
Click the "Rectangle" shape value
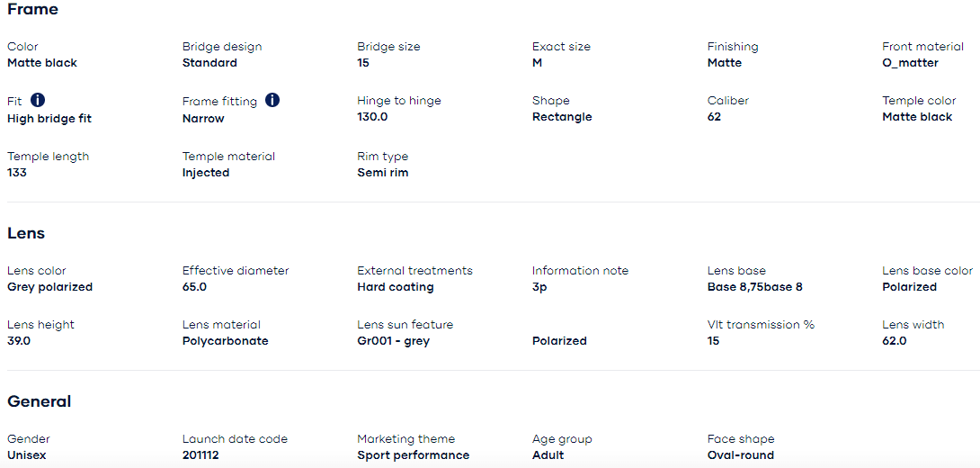coord(562,117)
